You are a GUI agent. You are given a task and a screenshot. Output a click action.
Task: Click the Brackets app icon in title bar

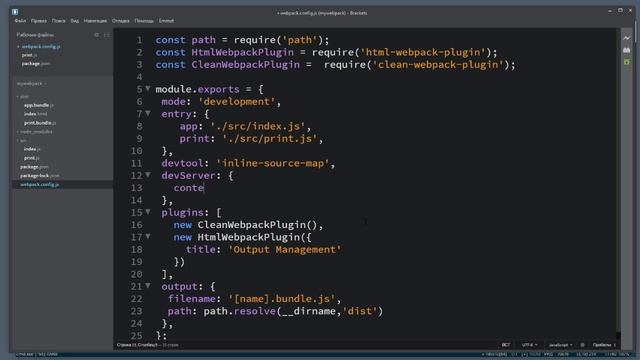point(15,12)
